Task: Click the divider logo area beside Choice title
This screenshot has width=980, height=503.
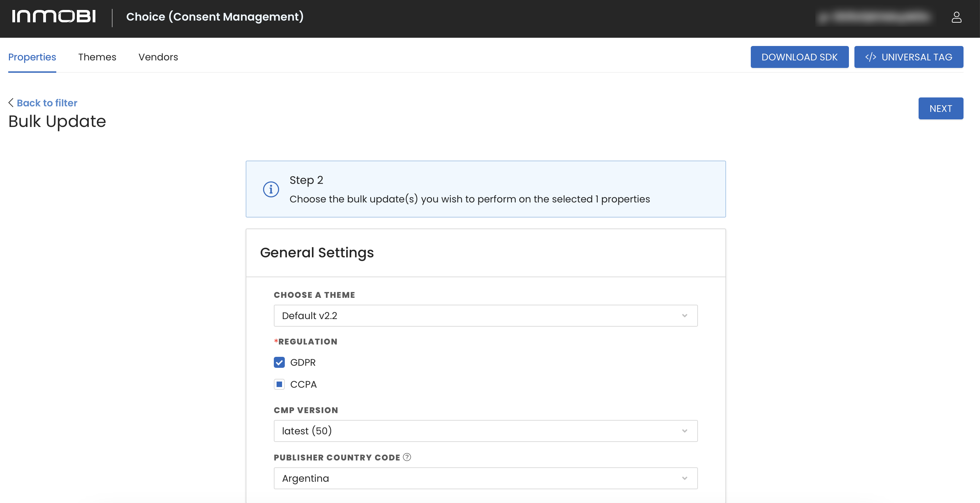Action: pyautogui.click(x=113, y=17)
